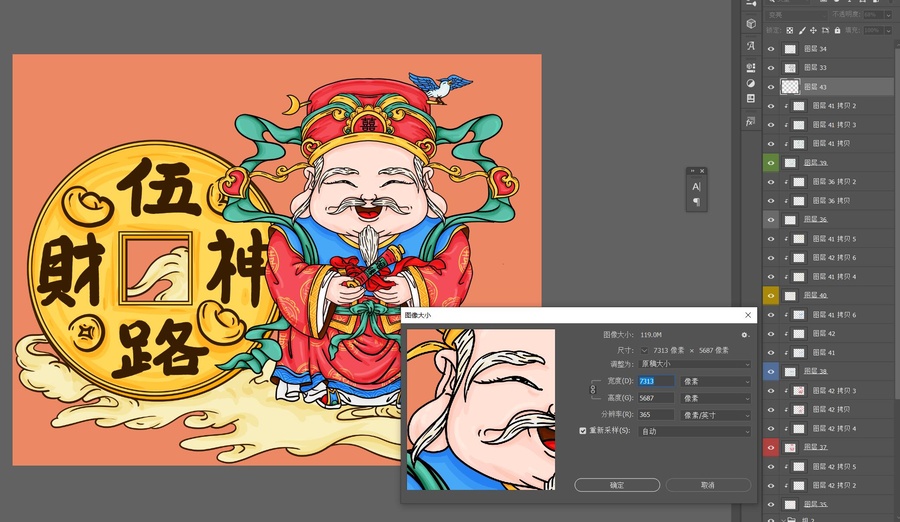The height and width of the screenshot is (522, 900).
Task: Click the 宽度 width input field
Action: [656, 381]
